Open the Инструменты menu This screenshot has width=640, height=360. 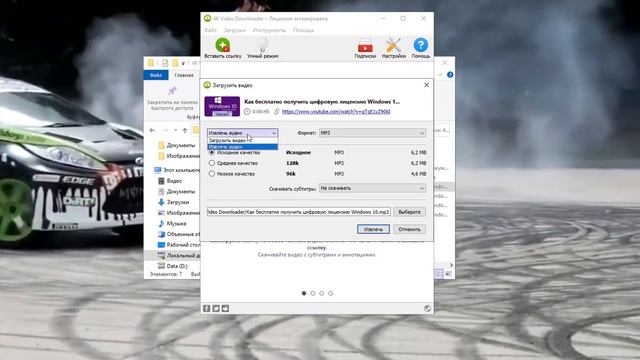pyautogui.click(x=269, y=30)
